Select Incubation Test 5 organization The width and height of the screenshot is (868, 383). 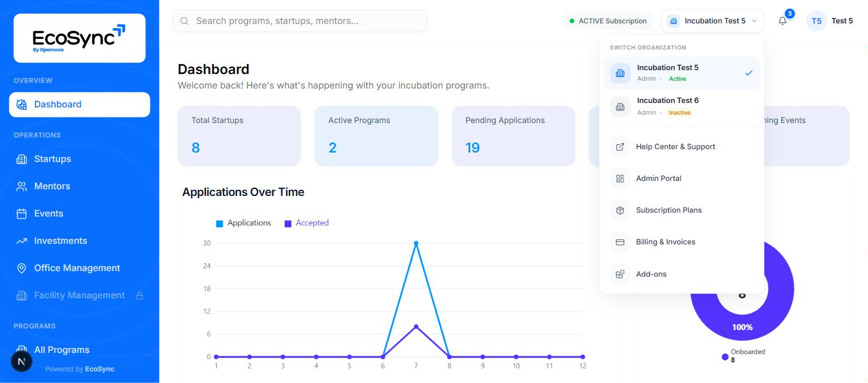point(682,73)
